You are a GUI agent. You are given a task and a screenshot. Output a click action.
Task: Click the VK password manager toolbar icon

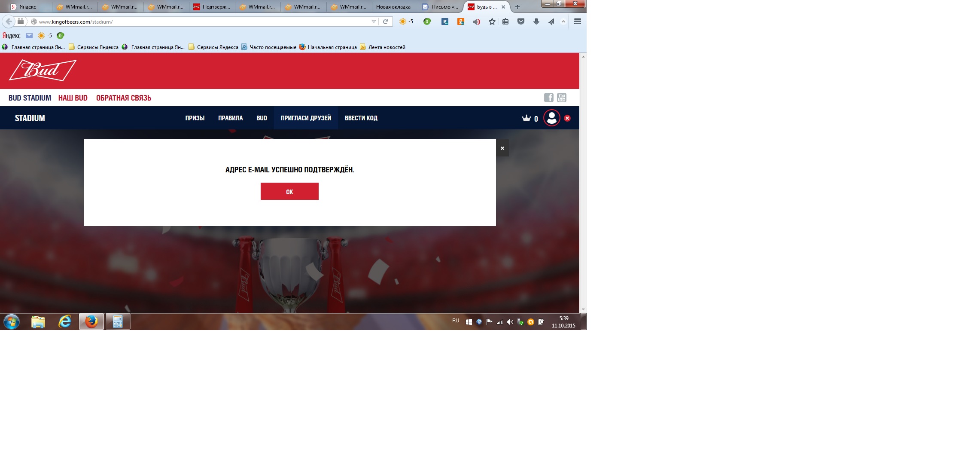click(x=445, y=21)
